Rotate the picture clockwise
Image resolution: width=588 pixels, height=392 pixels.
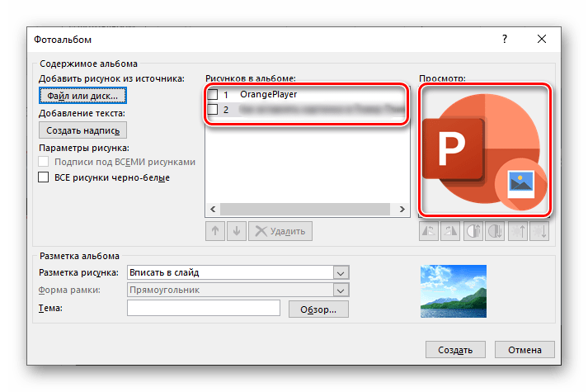pyautogui.click(x=450, y=231)
